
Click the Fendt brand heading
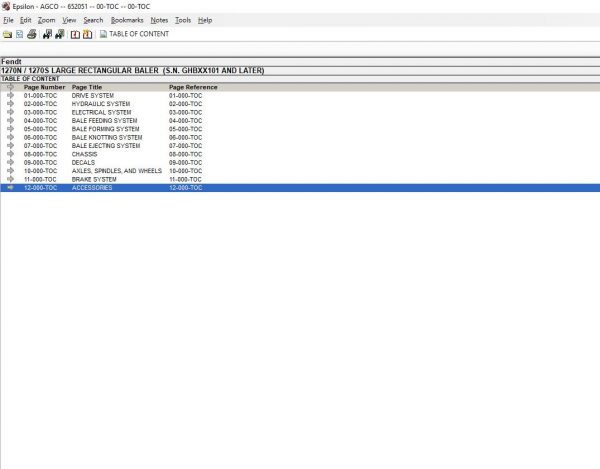(x=11, y=62)
